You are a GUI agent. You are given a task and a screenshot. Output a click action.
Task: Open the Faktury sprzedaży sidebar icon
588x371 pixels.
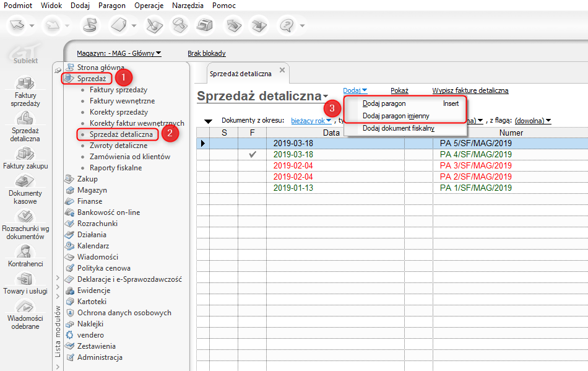coord(25,83)
